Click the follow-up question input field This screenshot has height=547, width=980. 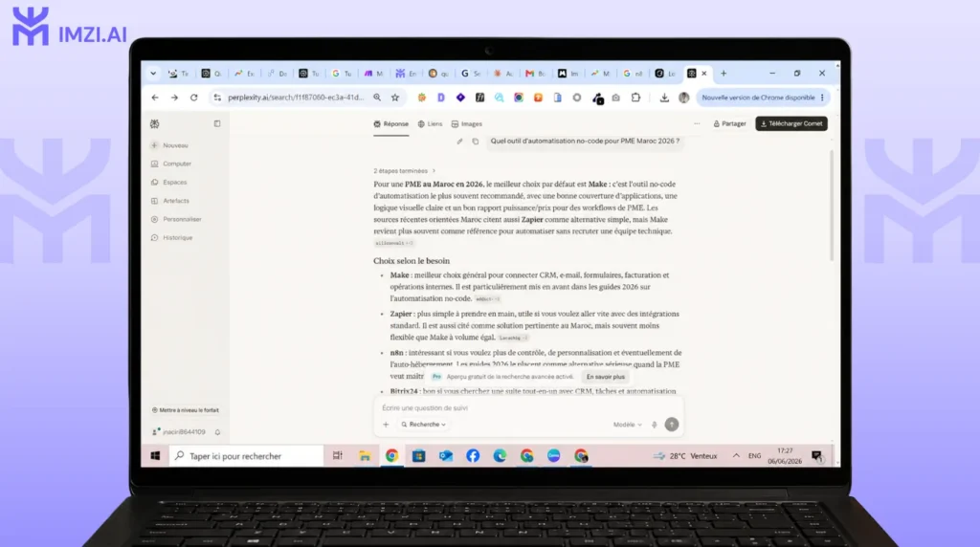point(527,407)
